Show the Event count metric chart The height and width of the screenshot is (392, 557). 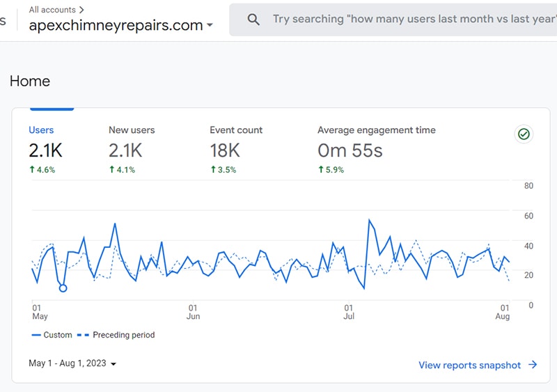236,130
